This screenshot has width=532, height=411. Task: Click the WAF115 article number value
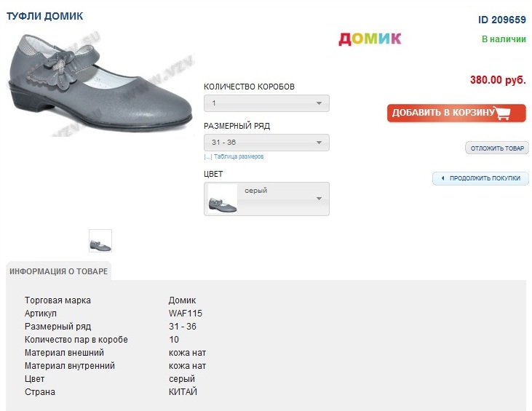point(185,314)
